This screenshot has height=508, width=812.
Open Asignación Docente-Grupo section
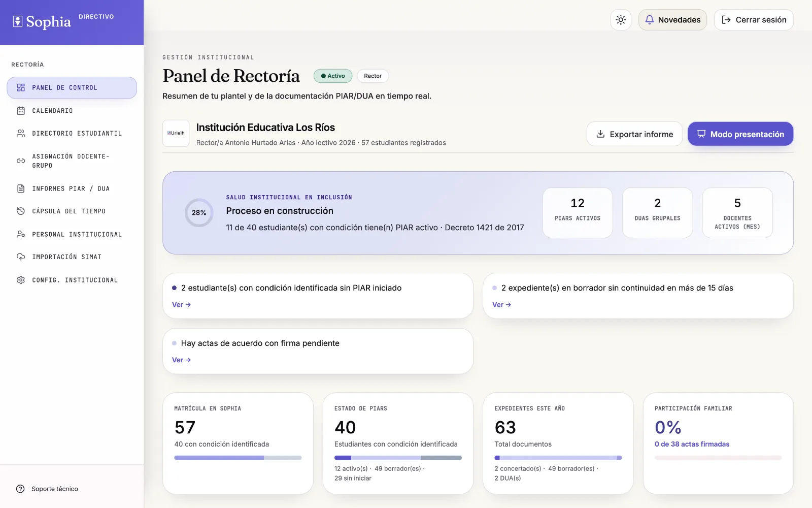click(x=72, y=161)
